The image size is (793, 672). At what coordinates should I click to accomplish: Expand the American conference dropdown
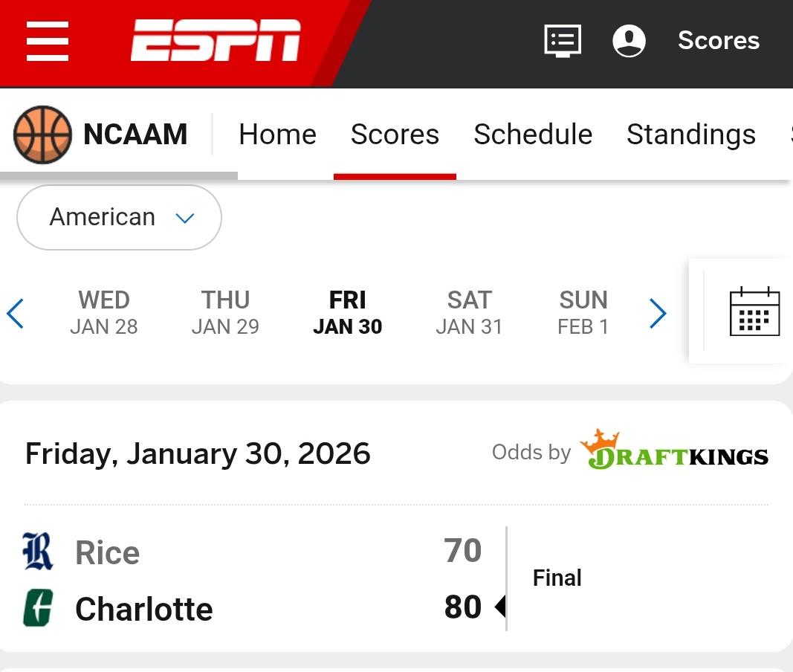click(x=119, y=217)
